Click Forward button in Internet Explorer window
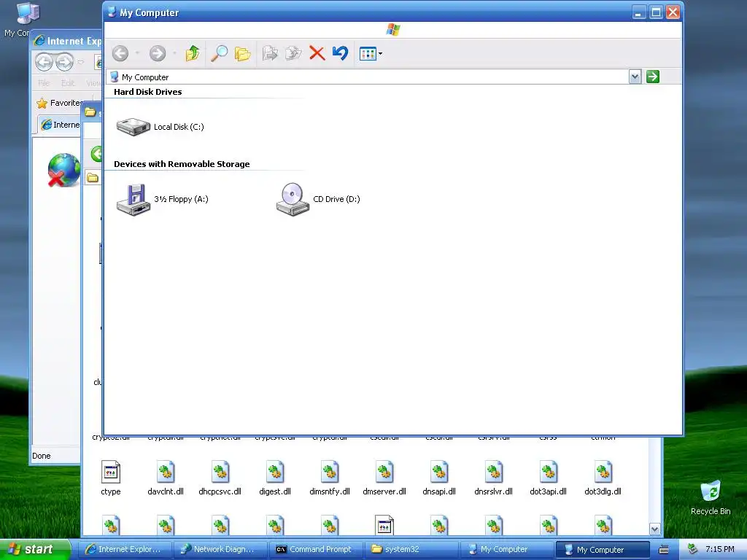The height and width of the screenshot is (560, 747). (x=64, y=62)
